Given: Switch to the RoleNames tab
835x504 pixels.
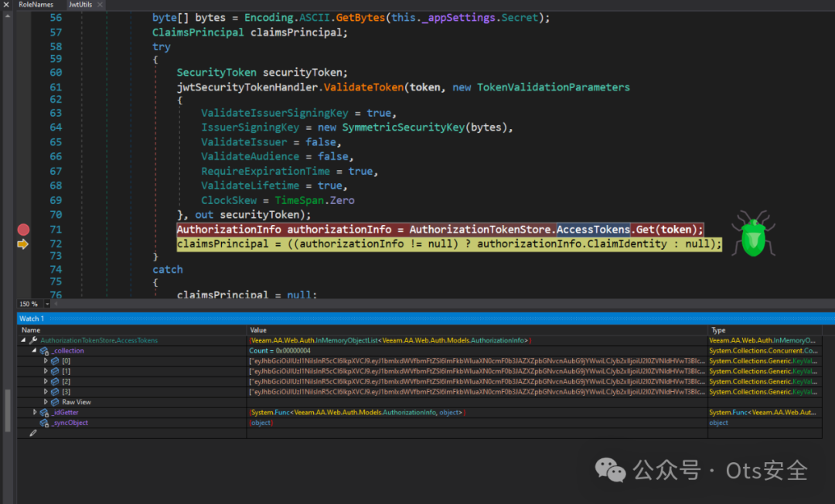Looking at the screenshot, I should point(36,5).
